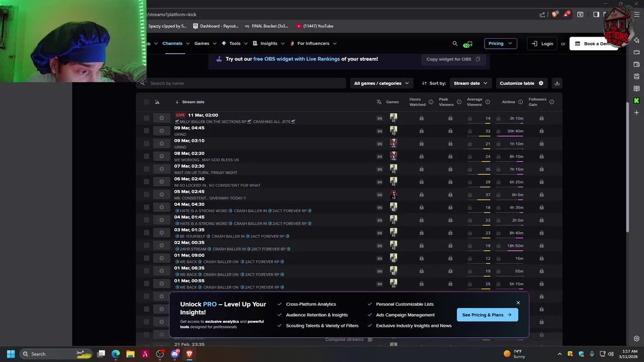644x362 pixels.
Task: Open Brave Rewards triangle icon
Action: coord(567,15)
